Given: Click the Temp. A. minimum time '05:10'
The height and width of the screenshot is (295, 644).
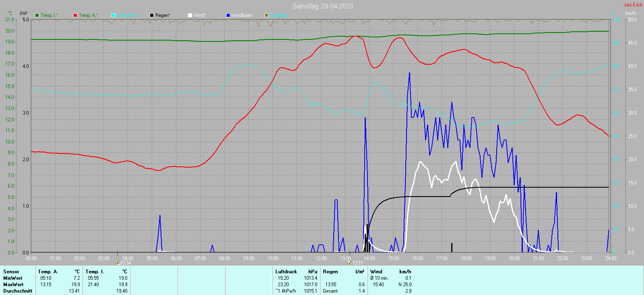Looking at the screenshot, I should [46, 278].
